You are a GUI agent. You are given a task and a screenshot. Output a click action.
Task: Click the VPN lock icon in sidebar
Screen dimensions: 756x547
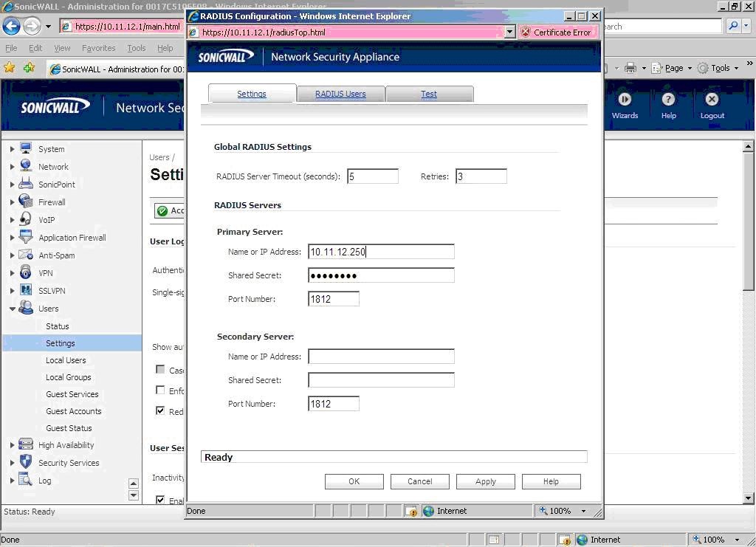coord(26,272)
